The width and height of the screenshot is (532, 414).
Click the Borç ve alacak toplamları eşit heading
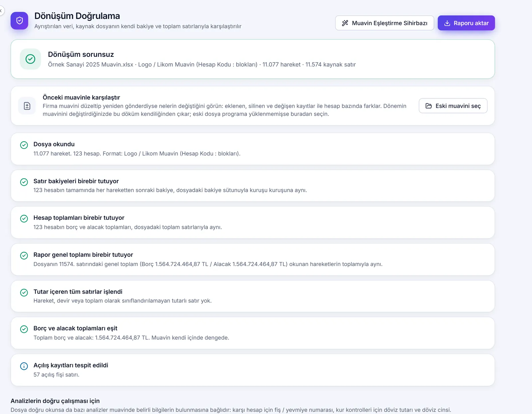[x=75, y=328]
